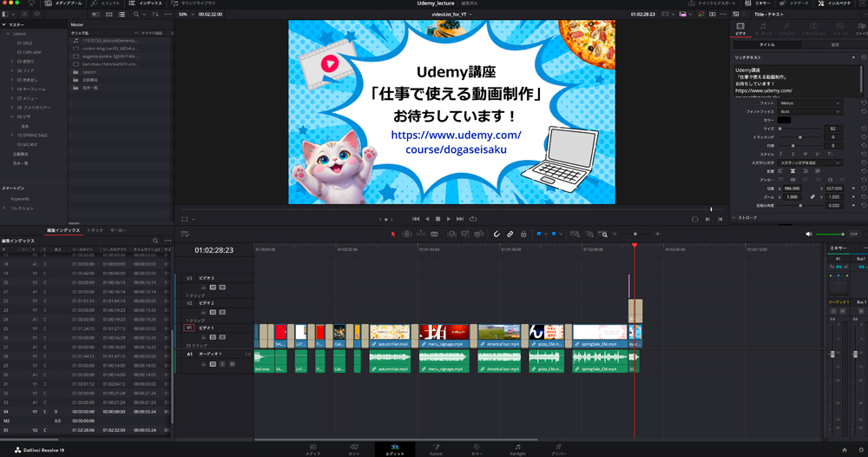Click the blue Flag icon in toolbar
The image size is (868, 457).
pyautogui.click(x=539, y=234)
